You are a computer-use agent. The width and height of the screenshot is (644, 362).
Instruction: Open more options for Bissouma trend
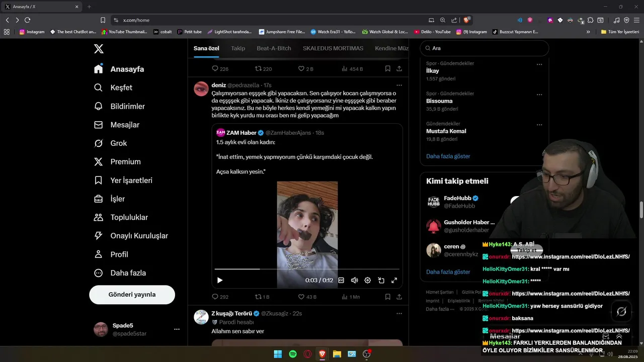(x=539, y=95)
